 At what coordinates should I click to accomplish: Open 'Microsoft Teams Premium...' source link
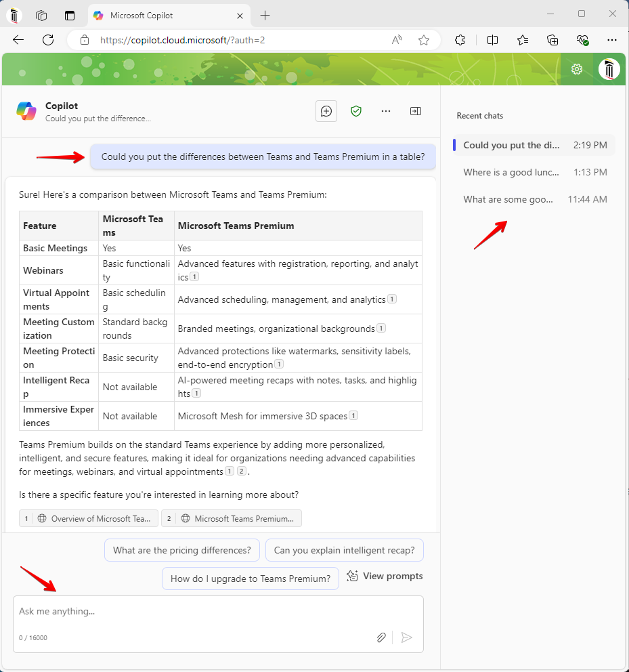click(232, 519)
